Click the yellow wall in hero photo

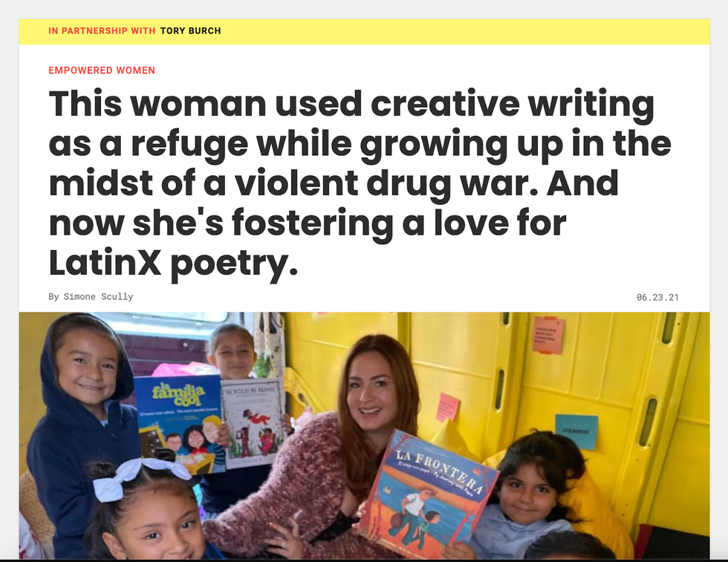point(603,371)
